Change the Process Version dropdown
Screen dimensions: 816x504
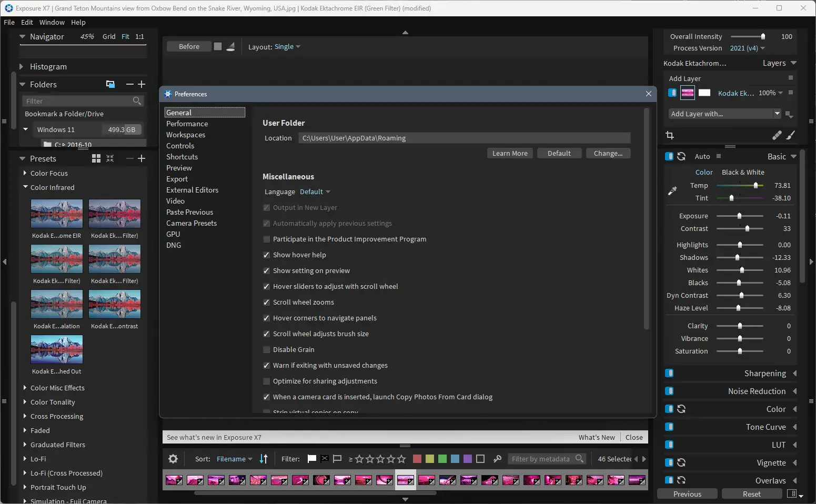tap(748, 48)
